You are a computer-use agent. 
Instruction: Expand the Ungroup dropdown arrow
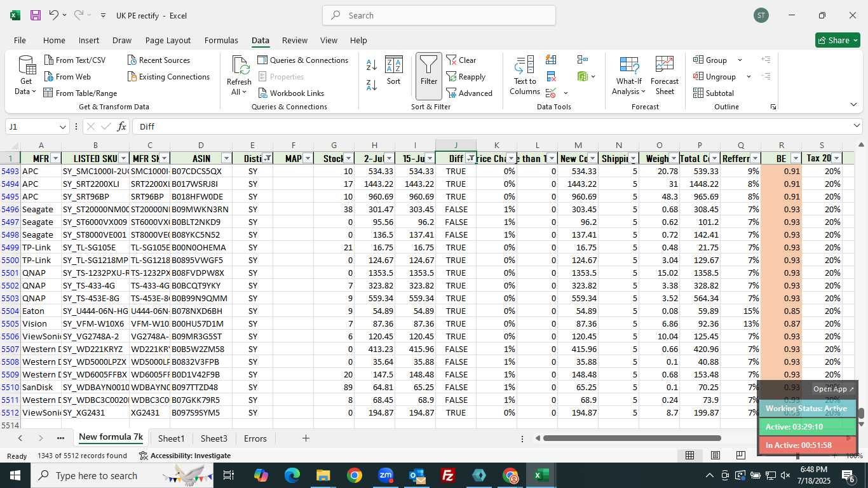coord(749,77)
